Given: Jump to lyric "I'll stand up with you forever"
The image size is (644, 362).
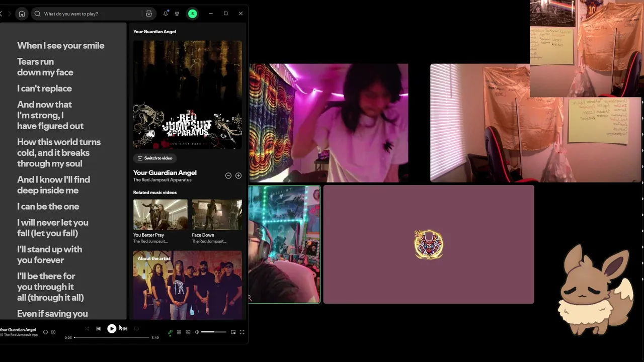Looking at the screenshot, I should pyautogui.click(x=49, y=254).
